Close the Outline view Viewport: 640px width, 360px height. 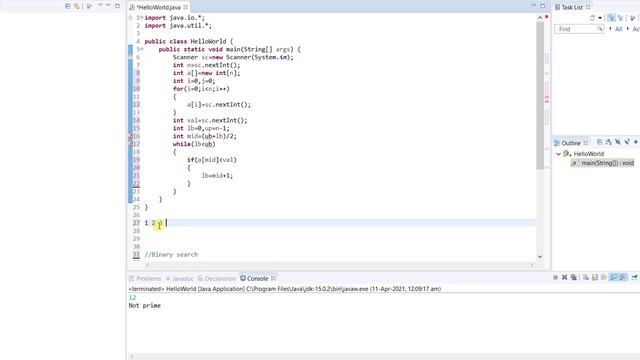click(586, 142)
